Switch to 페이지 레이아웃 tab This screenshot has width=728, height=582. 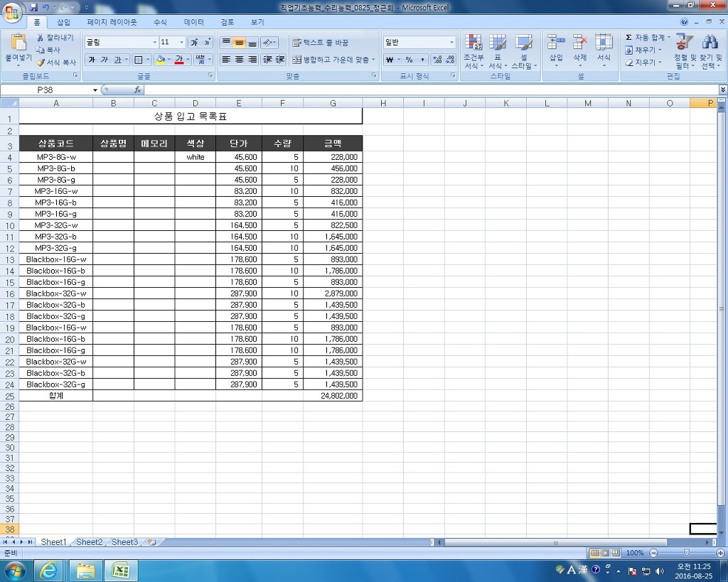click(x=112, y=22)
